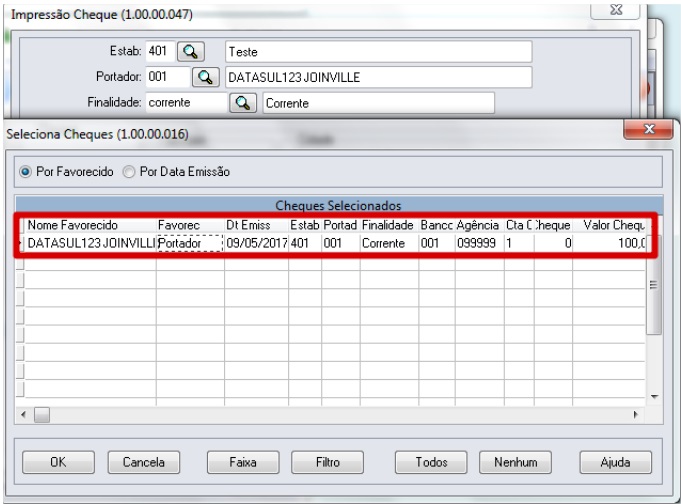Click the Corrente description field

click(378, 103)
